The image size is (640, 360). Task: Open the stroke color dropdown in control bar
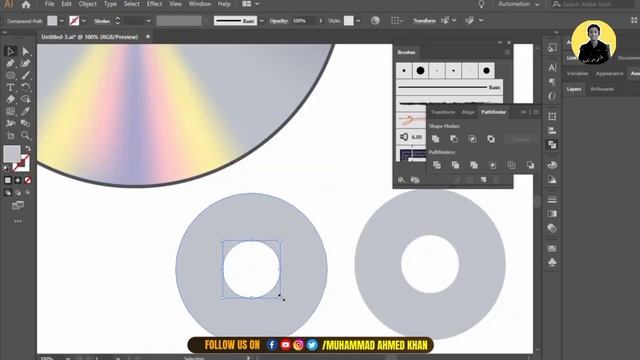84,21
